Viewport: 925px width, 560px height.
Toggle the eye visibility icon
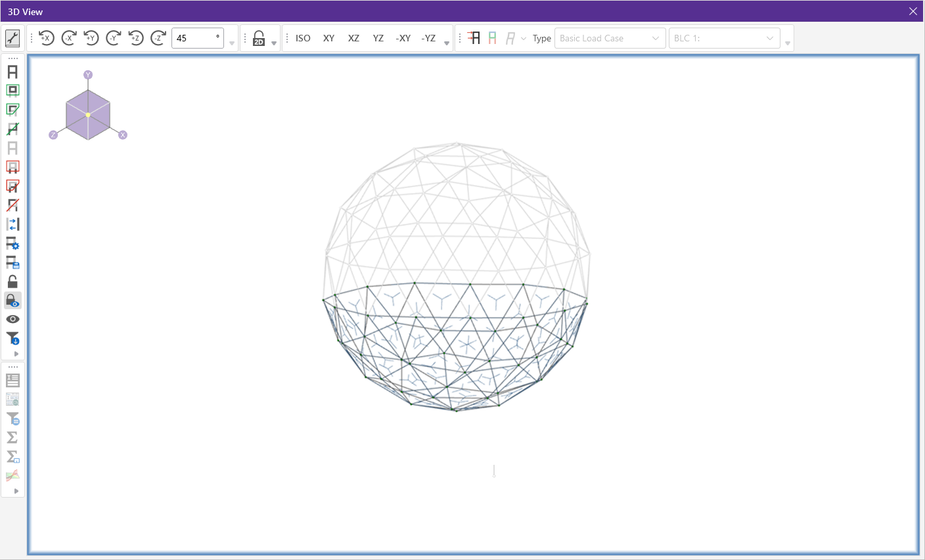click(x=12, y=319)
